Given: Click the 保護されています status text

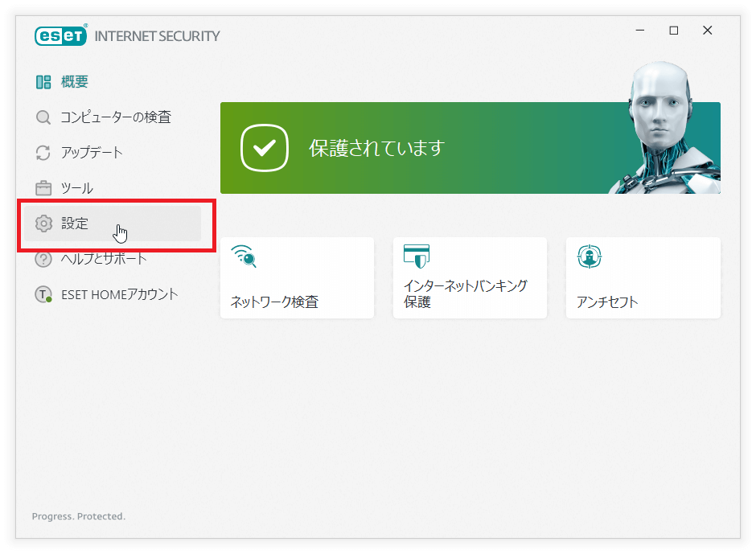Looking at the screenshot, I should (x=376, y=149).
